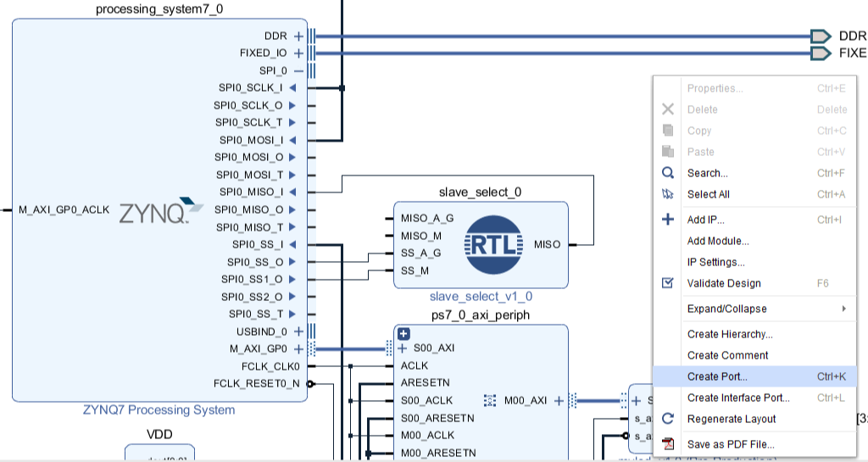The width and height of the screenshot is (868, 462).
Task: Select the FCLK_CLK0 pin
Action: click(270, 366)
